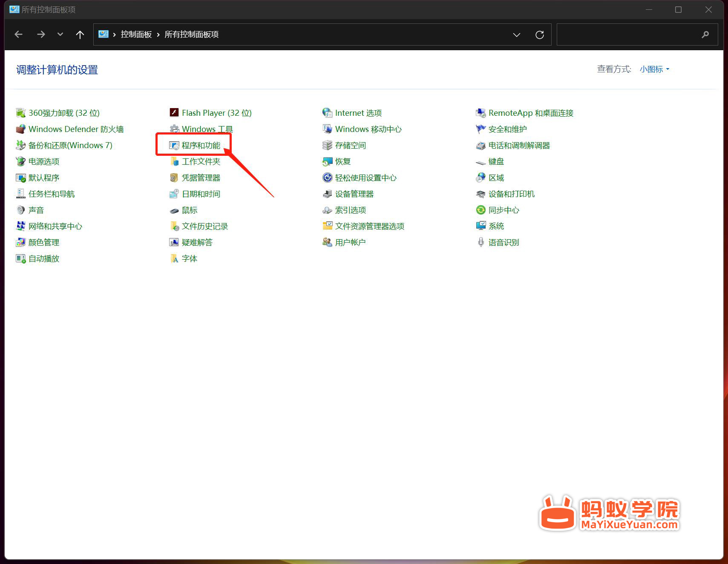Click the search magnifier icon
Image resolution: width=728 pixels, height=564 pixels.
tap(705, 34)
